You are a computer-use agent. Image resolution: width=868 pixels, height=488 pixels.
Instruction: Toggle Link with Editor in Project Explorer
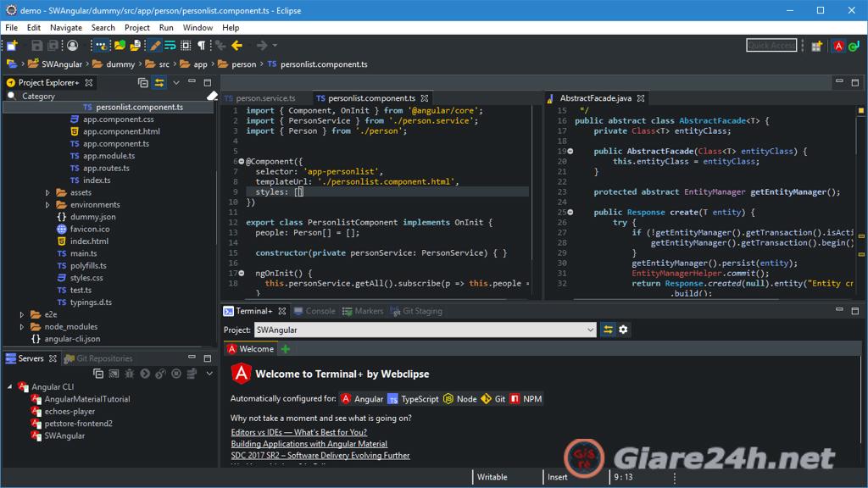point(159,82)
